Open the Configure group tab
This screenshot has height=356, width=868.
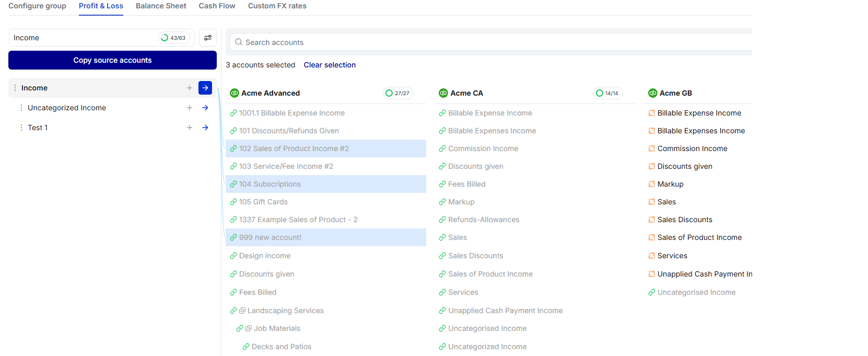click(x=37, y=6)
